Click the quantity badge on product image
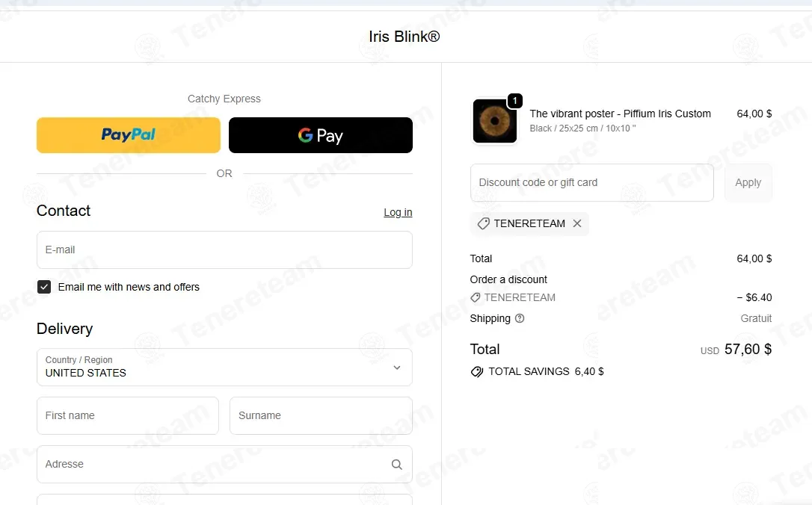 (x=514, y=100)
